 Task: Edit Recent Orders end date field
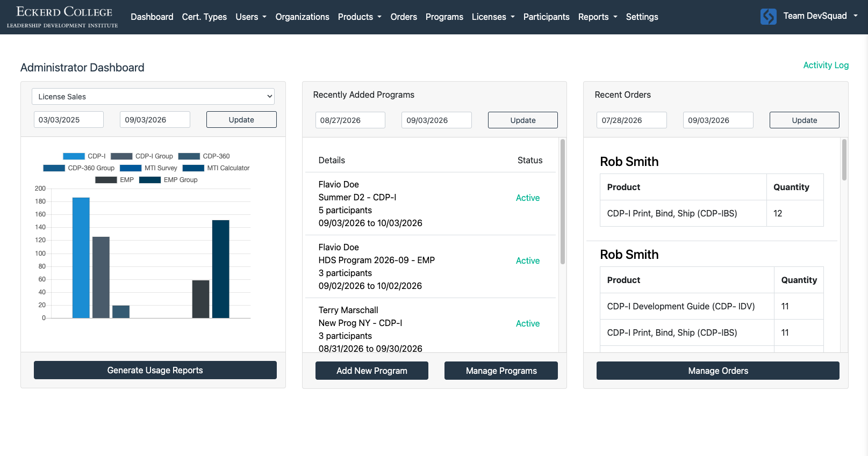pos(718,120)
